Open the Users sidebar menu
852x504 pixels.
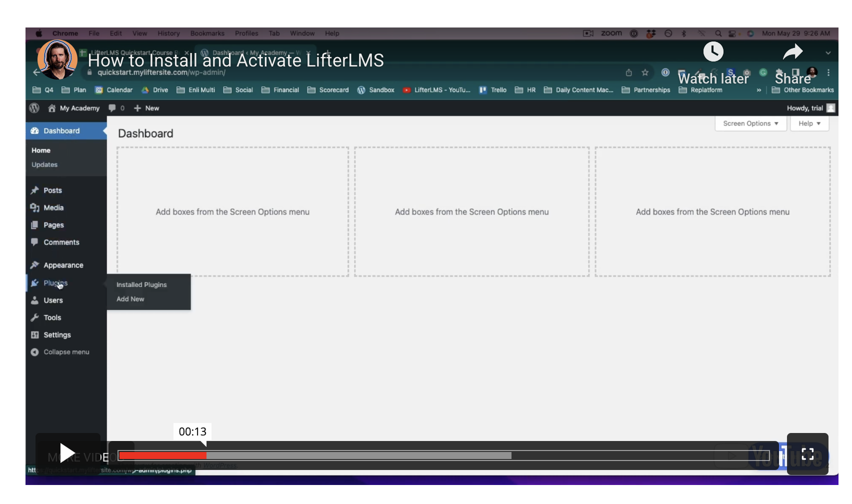click(53, 300)
